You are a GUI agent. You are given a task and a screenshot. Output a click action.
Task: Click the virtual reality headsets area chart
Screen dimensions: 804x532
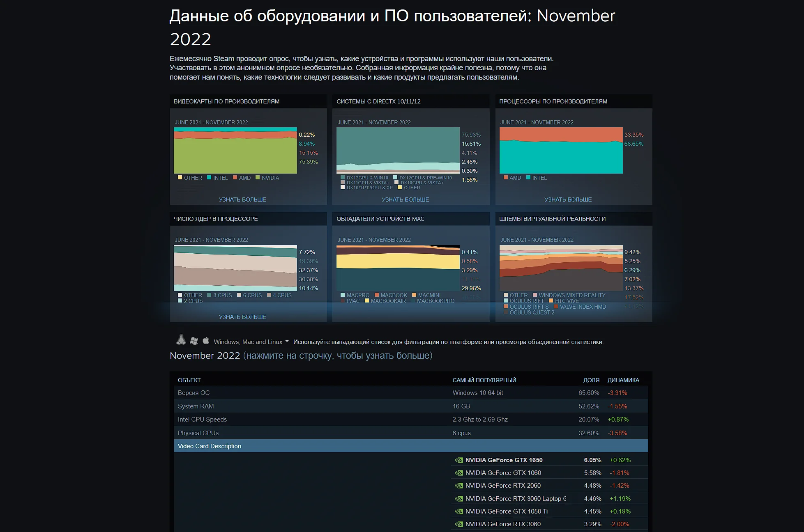[561, 268]
